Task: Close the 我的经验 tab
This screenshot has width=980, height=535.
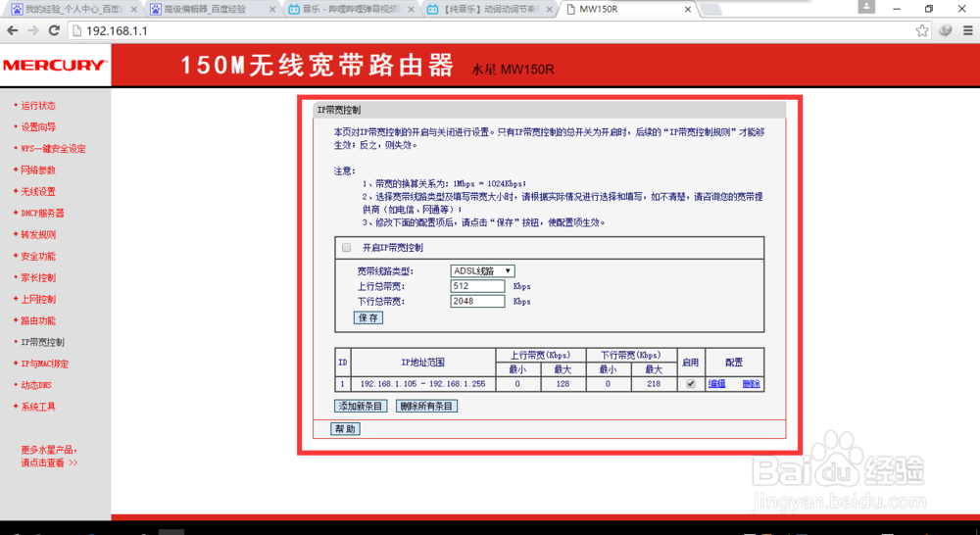Action: click(x=133, y=10)
